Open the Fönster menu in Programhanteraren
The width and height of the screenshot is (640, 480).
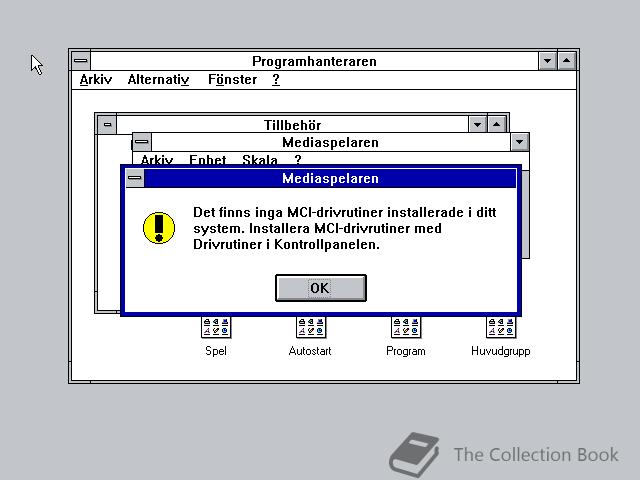[232, 79]
